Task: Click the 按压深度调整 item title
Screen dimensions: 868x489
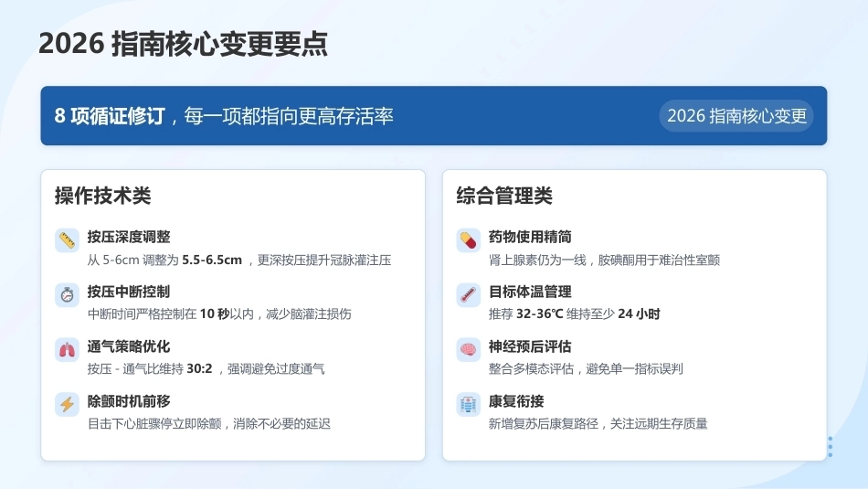Action: [x=129, y=237]
